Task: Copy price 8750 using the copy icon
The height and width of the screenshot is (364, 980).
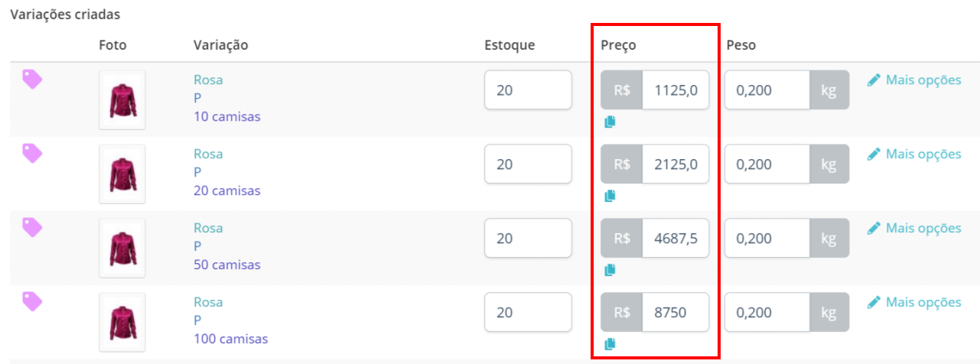Action: (610, 344)
